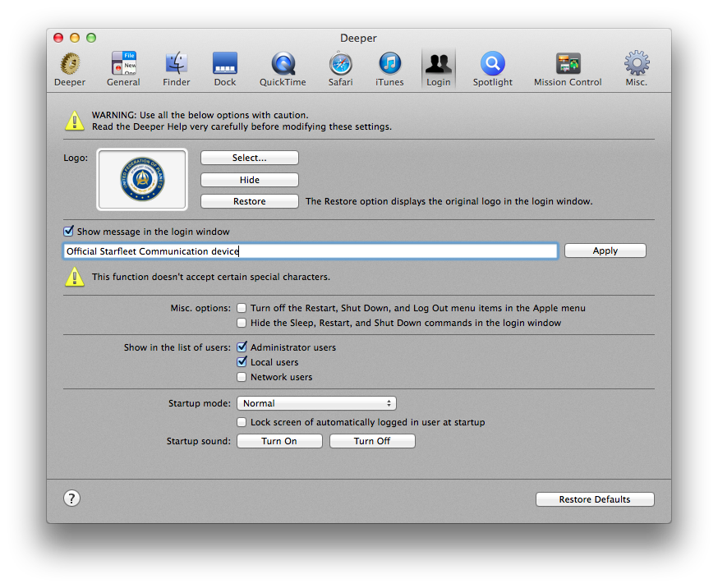
Task: Open the Safari compass icon
Action: point(341,63)
